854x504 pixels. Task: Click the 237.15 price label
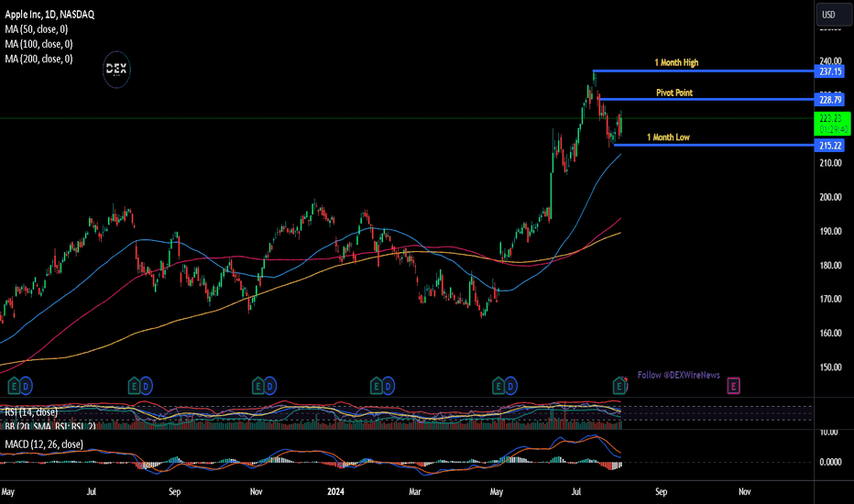tap(830, 71)
